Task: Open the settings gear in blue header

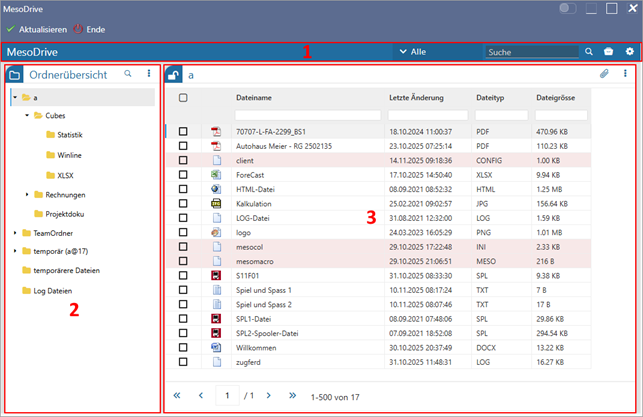Action: (x=630, y=51)
